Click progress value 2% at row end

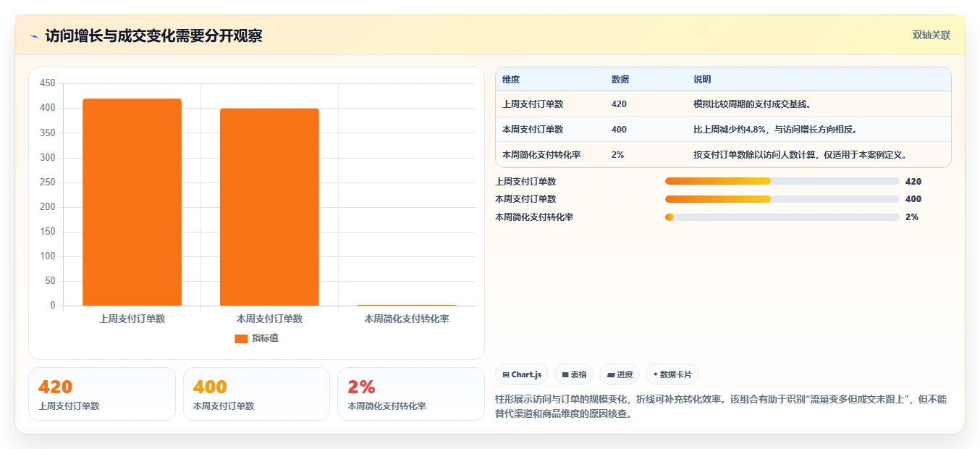tap(912, 217)
